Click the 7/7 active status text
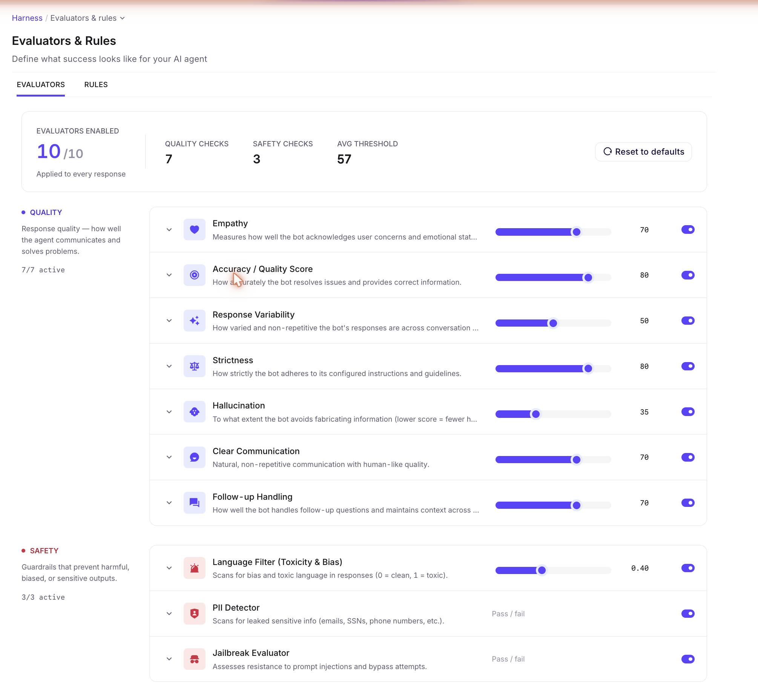Viewport: 758px width, 700px height. tap(43, 270)
